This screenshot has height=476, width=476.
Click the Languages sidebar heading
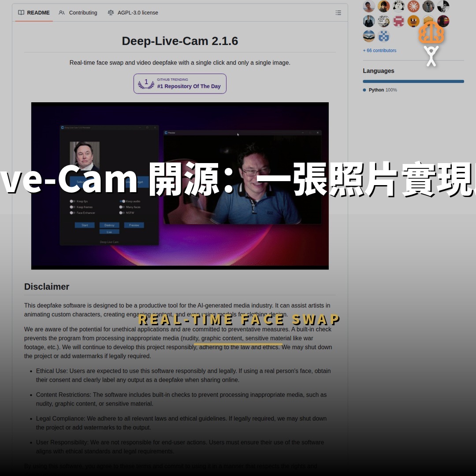(x=379, y=71)
